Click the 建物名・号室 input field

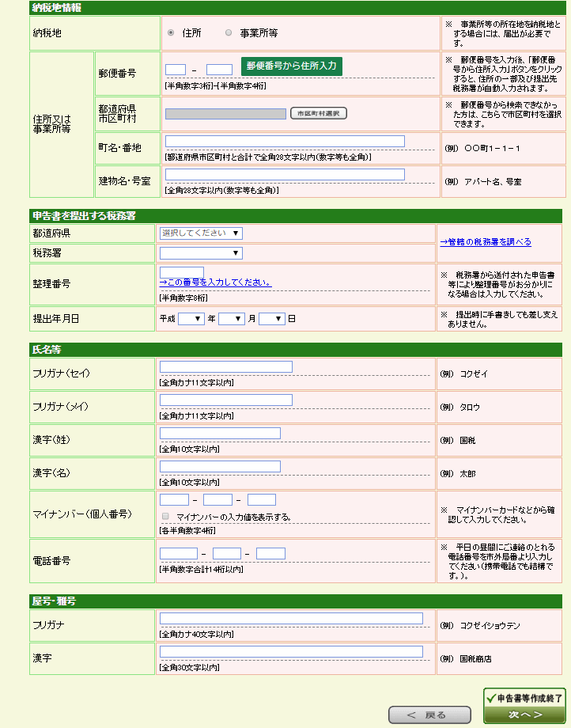(285, 175)
